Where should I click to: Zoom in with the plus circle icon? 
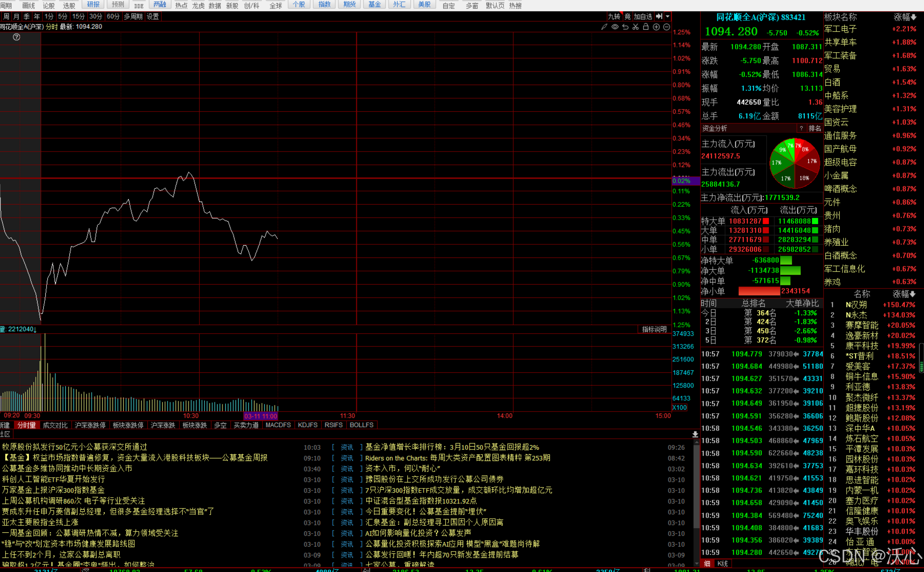click(x=656, y=27)
